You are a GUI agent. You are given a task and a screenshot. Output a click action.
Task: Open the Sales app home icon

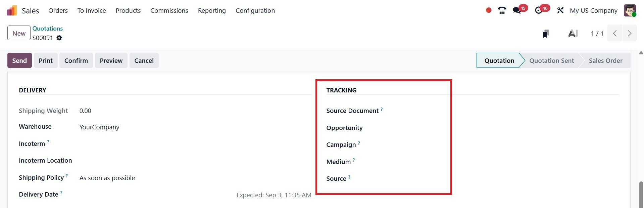tap(12, 10)
